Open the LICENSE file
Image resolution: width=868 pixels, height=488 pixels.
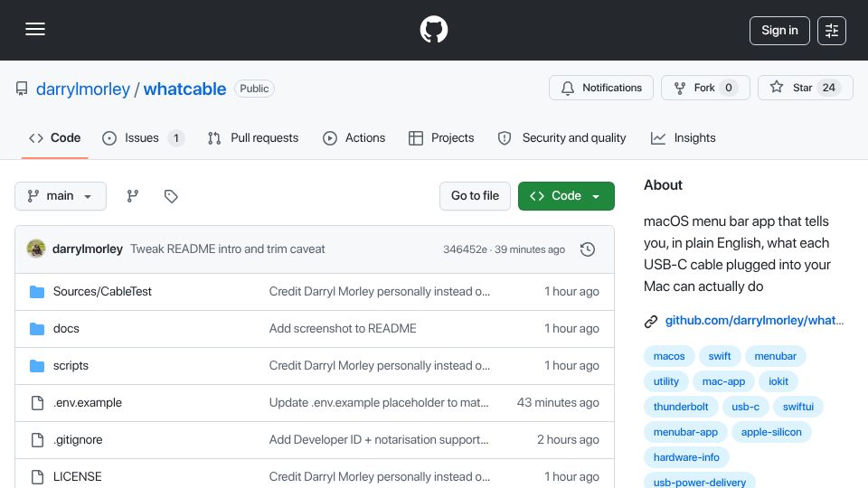click(78, 477)
